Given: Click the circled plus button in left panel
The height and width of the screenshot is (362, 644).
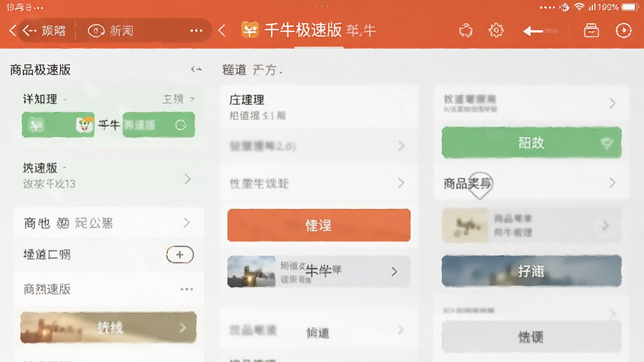Looking at the screenshot, I should pos(180,255).
